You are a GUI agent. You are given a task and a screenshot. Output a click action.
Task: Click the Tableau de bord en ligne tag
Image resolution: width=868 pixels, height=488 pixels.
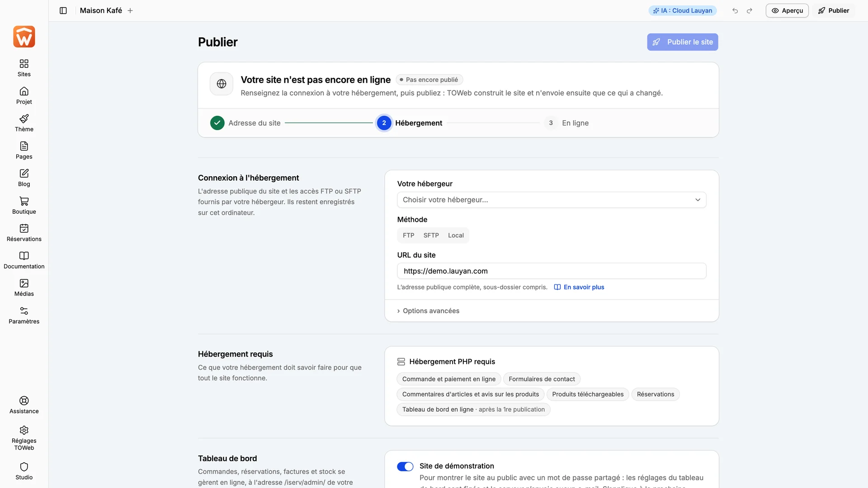pyautogui.click(x=473, y=409)
